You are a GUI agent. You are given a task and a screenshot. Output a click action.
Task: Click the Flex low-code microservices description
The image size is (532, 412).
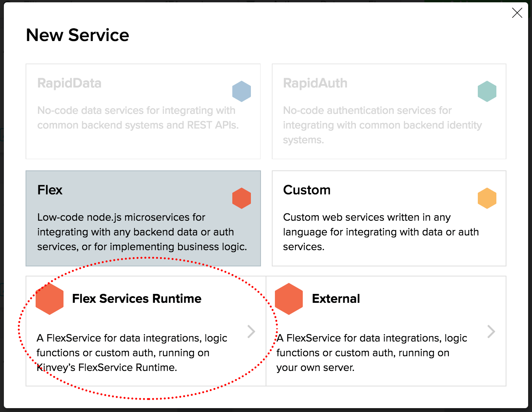click(x=142, y=232)
